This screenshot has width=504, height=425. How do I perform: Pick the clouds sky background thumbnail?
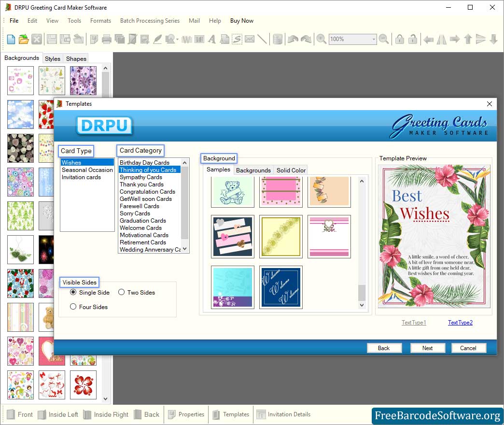(x=21, y=114)
